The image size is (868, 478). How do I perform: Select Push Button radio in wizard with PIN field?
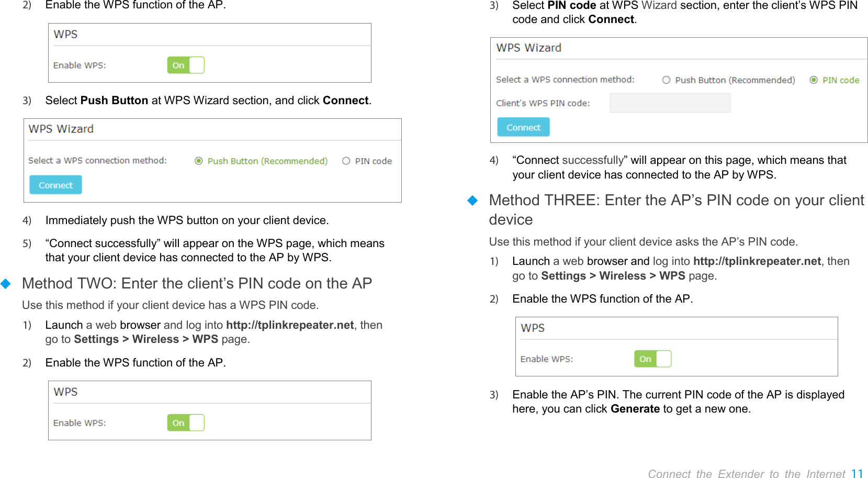(666, 80)
